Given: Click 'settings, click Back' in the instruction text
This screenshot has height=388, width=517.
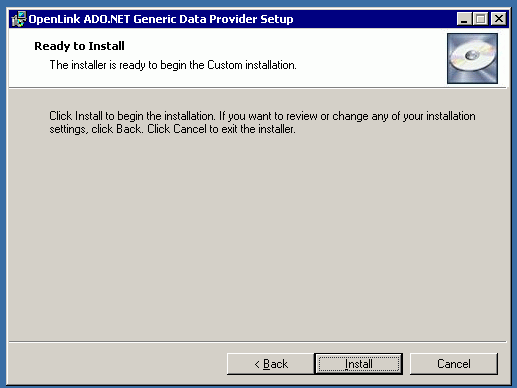Looking at the screenshot, I should (x=95, y=129).
